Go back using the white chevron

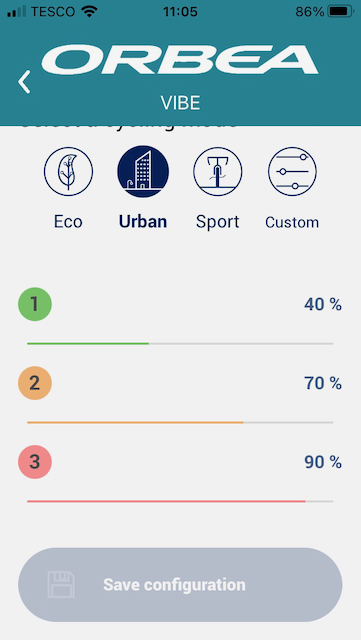click(24, 82)
